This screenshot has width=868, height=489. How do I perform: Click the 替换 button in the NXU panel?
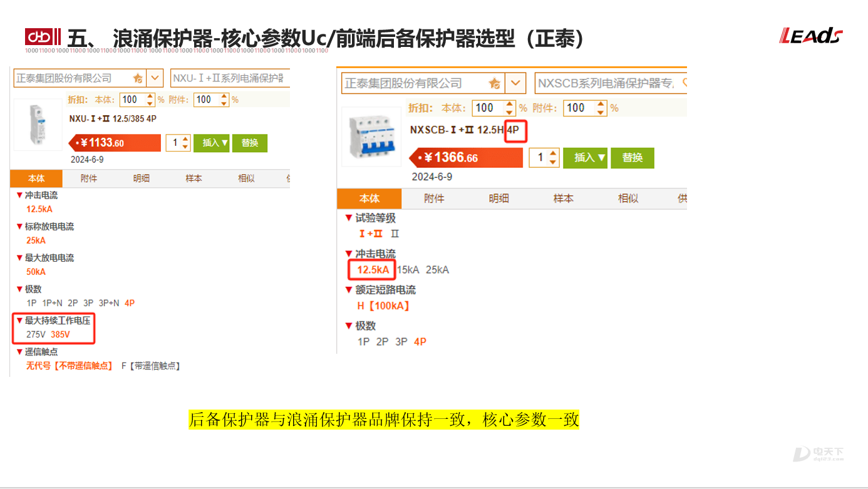(x=250, y=143)
